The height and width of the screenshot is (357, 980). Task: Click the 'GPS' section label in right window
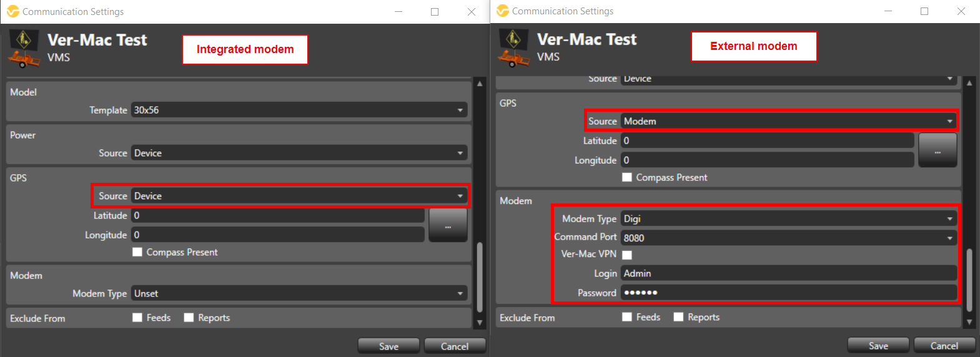[508, 103]
